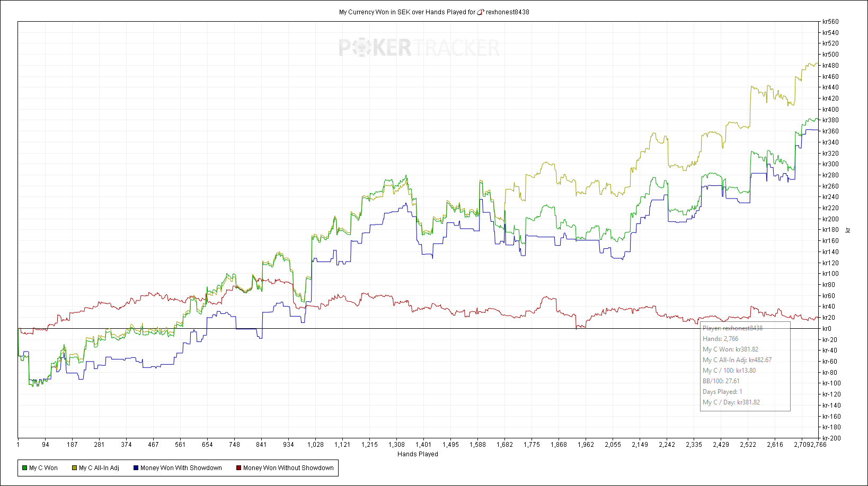Click the poker site icon beside rexhonest8438
This screenshot has width=868, height=486.
(x=481, y=12)
